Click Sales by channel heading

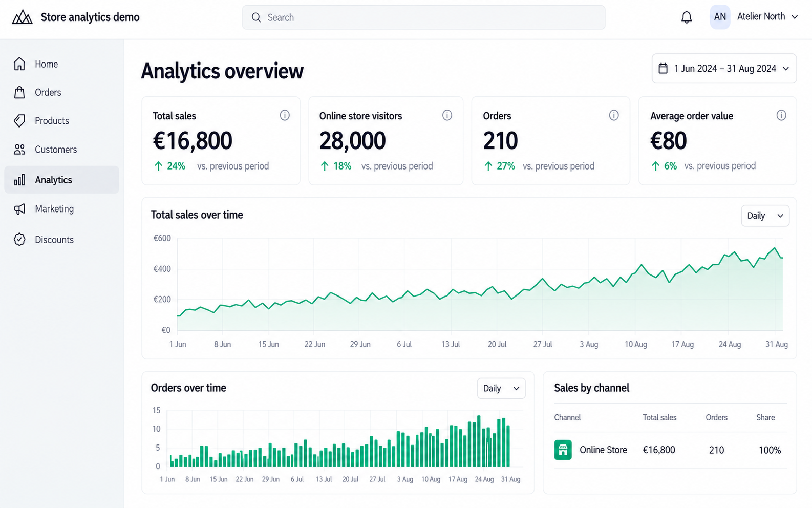point(591,388)
